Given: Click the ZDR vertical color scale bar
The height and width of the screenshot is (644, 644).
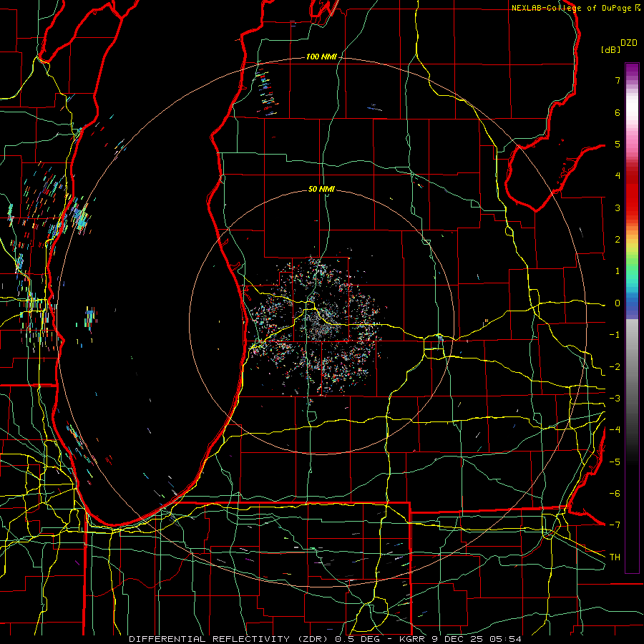Looking at the screenshot, I should (x=632, y=318).
